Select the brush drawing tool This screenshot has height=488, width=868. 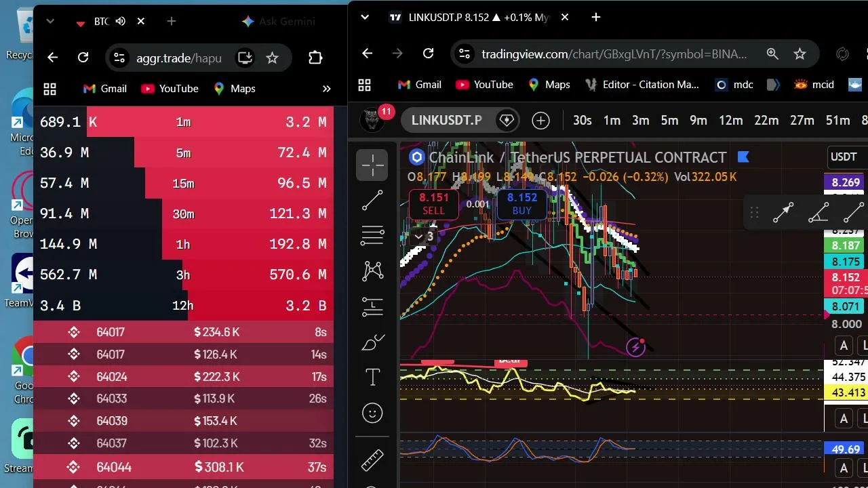tap(372, 342)
